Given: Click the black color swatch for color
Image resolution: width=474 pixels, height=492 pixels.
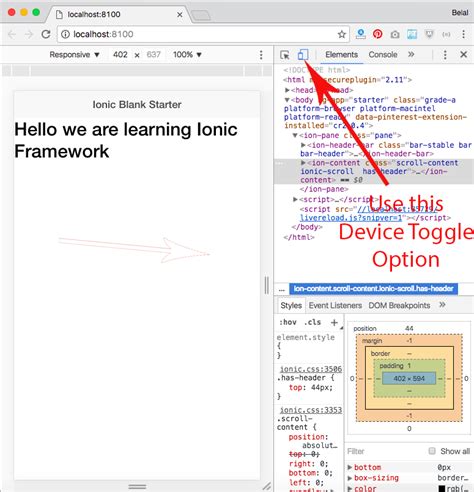Looking at the screenshot, I should (x=442, y=489).
